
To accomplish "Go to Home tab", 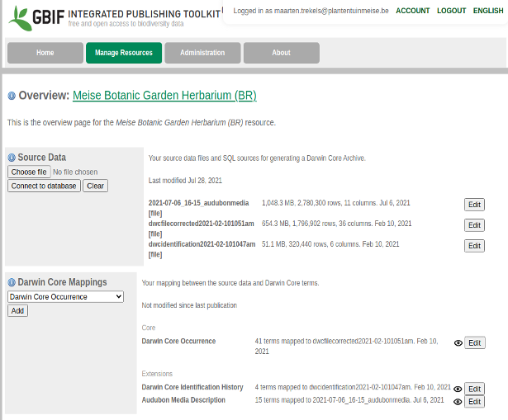I will [45, 53].
